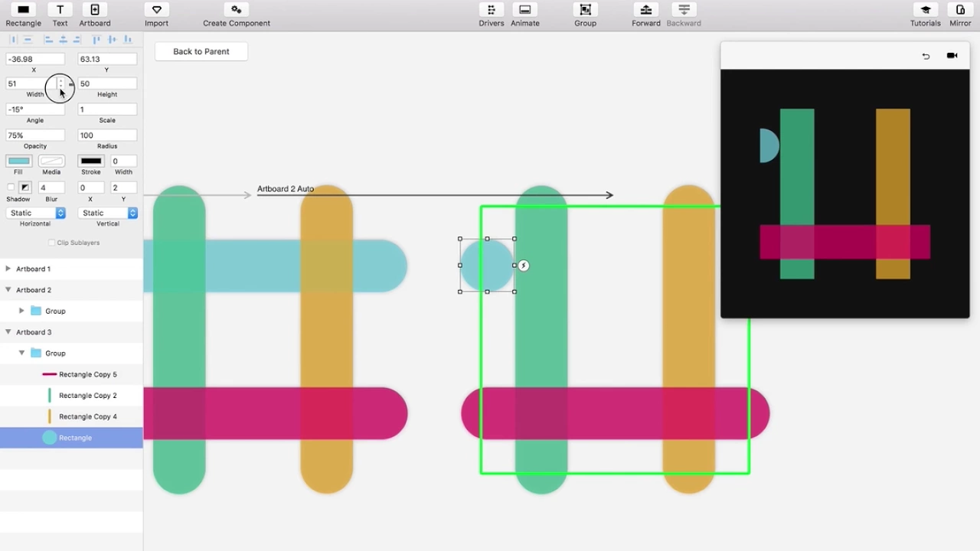Click the pink bar in the preview window

tap(844, 242)
